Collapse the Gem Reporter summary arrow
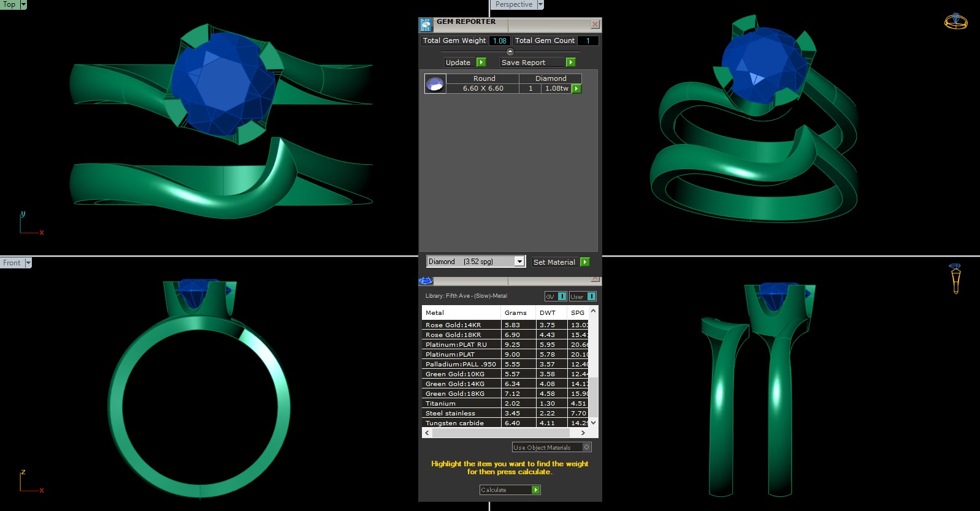The image size is (980, 511). pyautogui.click(x=510, y=51)
